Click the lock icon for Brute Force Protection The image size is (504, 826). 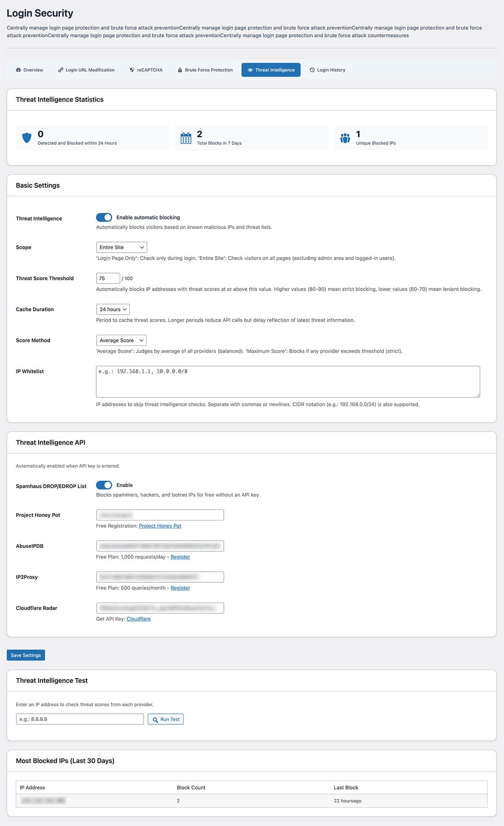coord(180,70)
